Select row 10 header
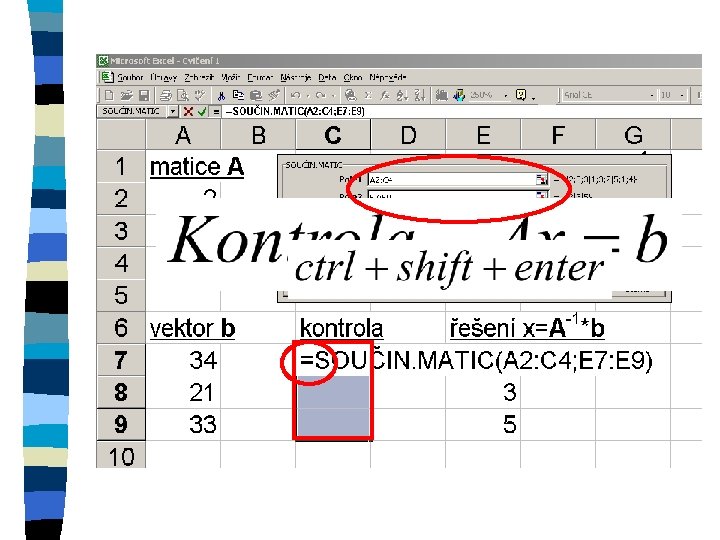720x540 pixels. click(121, 455)
